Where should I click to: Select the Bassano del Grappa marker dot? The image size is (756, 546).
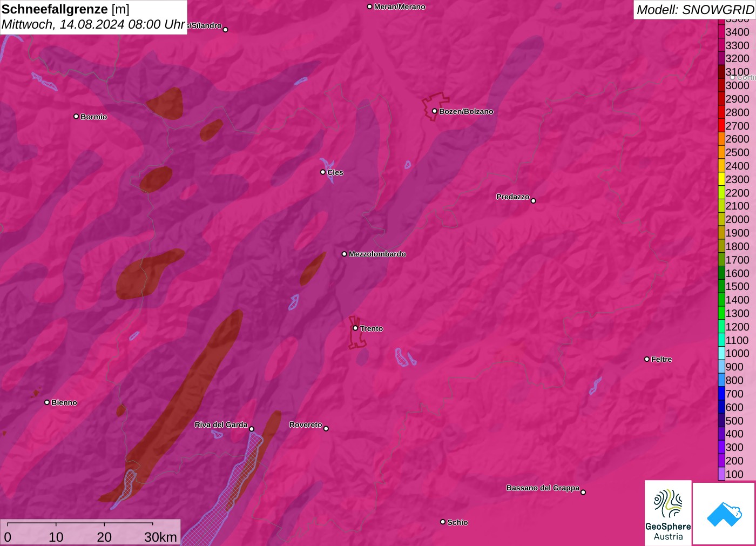tap(583, 492)
